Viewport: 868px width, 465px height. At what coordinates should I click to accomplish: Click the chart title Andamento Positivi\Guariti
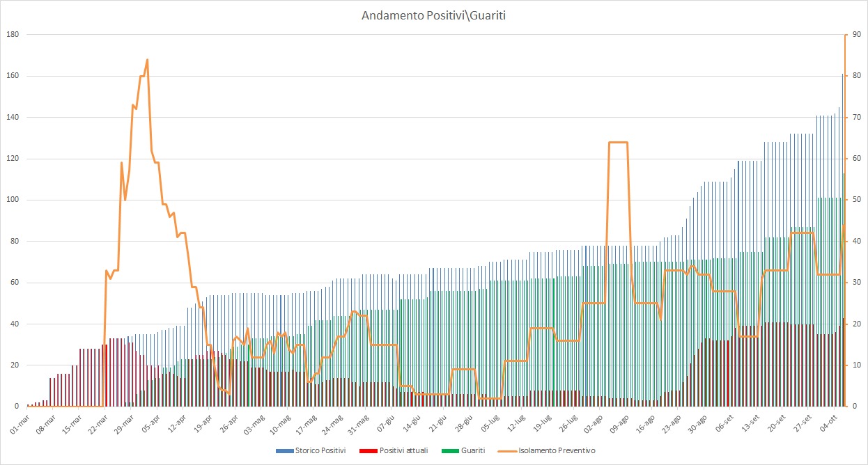[433, 15]
